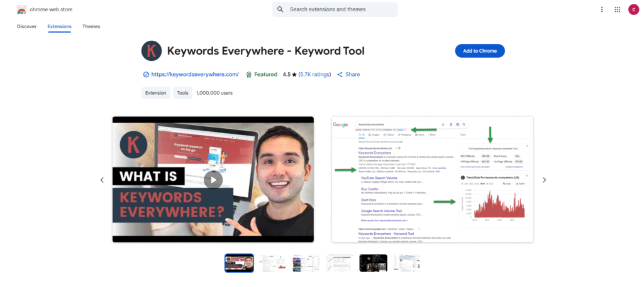644x287 pixels.
Task: Click the Featured badge
Action: [262, 74]
